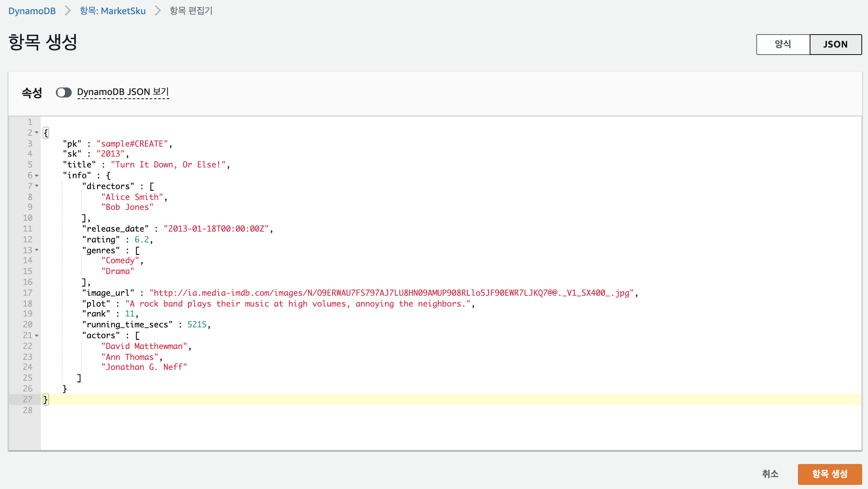Click the 취소 cancel button
Screen dimensions: 868x489
click(770, 474)
